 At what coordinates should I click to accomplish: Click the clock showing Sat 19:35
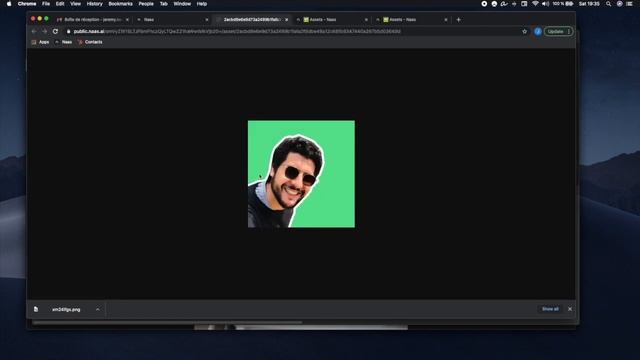(589, 4)
